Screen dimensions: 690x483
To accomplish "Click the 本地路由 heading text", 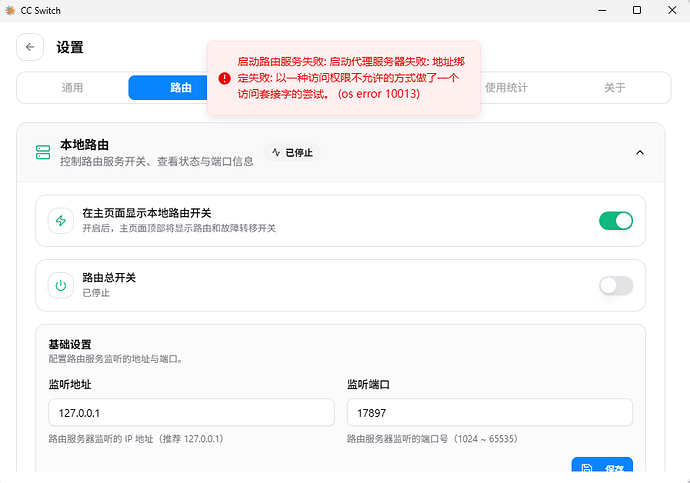I will [x=84, y=145].
